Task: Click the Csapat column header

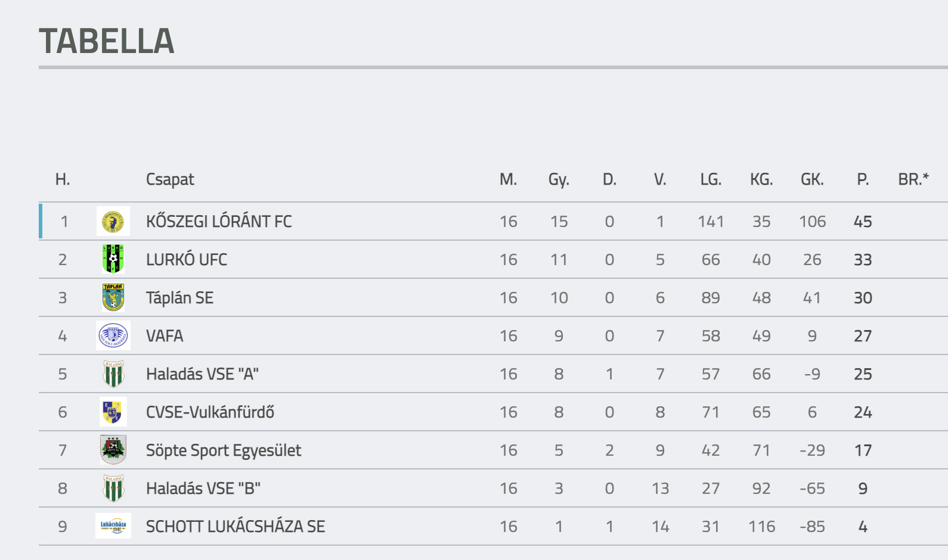Action: pyautogui.click(x=170, y=179)
